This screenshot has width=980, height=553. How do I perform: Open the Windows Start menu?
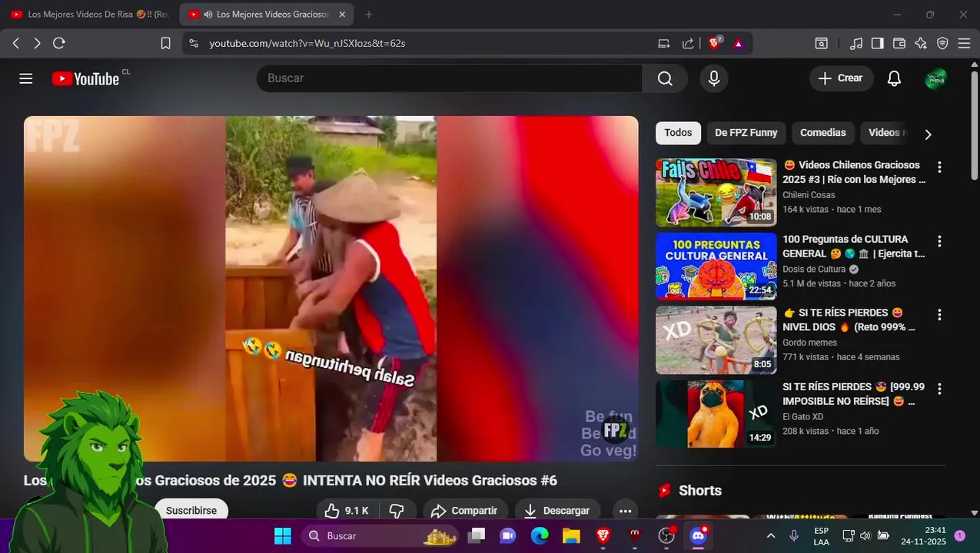tap(283, 535)
